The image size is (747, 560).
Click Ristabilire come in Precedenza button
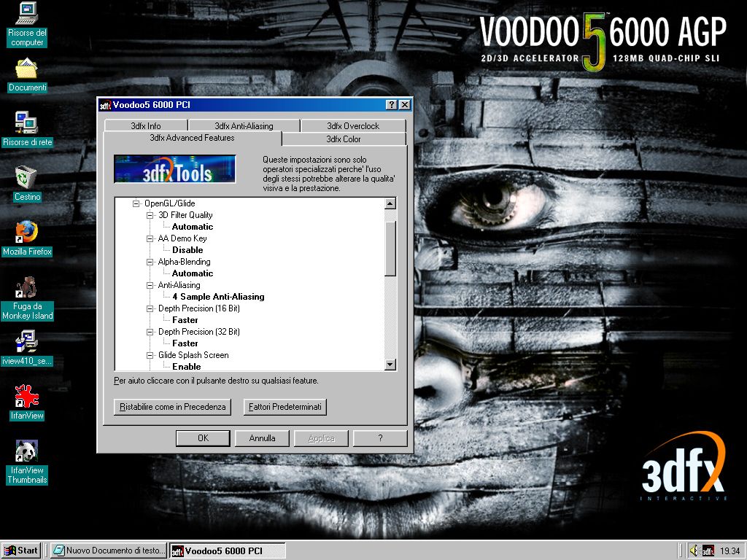tap(172, 407)
